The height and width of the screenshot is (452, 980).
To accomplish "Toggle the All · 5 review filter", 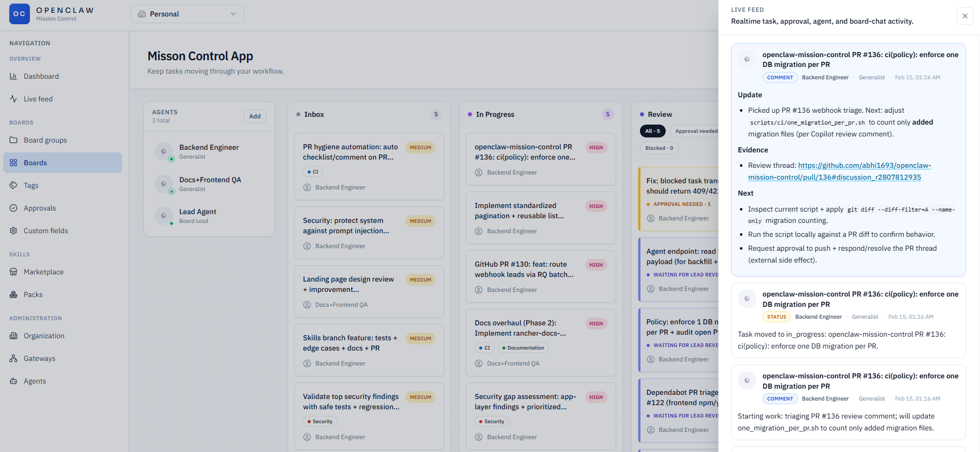I will pos(652,131).
